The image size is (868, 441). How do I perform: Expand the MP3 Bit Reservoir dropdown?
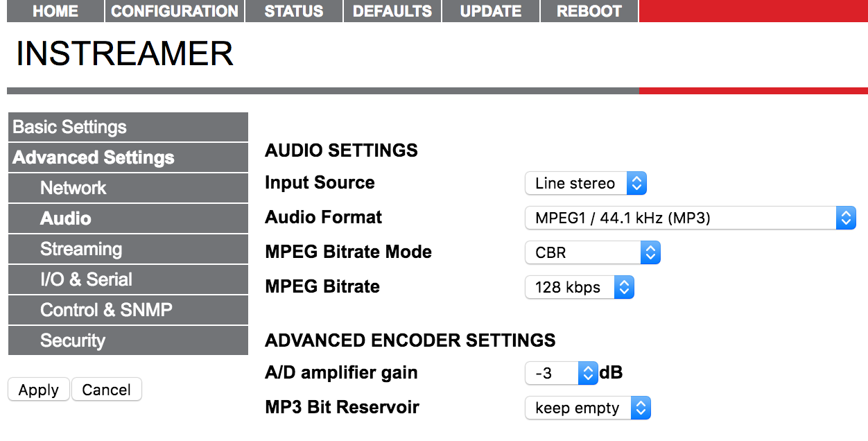(x=588, y=408)
